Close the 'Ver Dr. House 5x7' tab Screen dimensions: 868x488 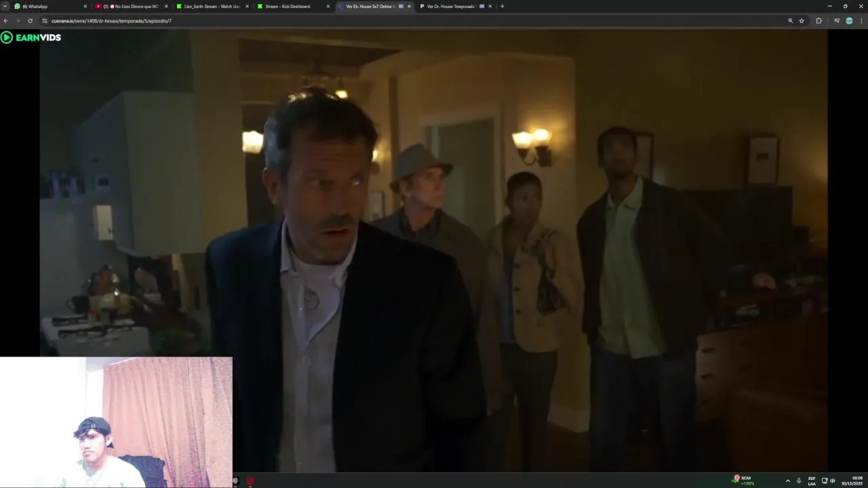click(409, 6)
